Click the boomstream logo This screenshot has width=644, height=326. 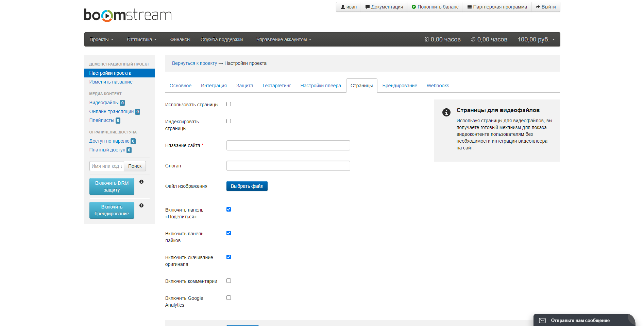pyautogui.click(x=128, y=15)
